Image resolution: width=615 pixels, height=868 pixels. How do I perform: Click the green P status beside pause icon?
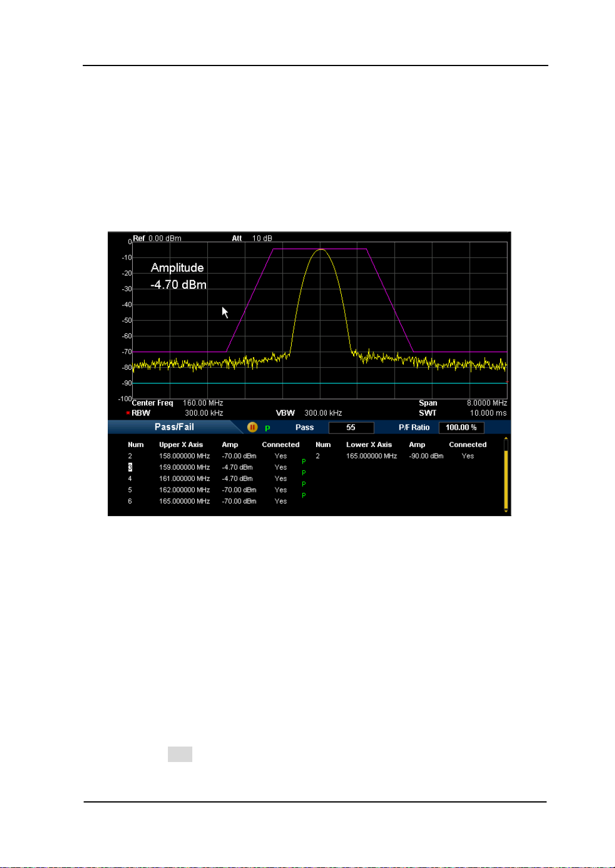point(267,428)
